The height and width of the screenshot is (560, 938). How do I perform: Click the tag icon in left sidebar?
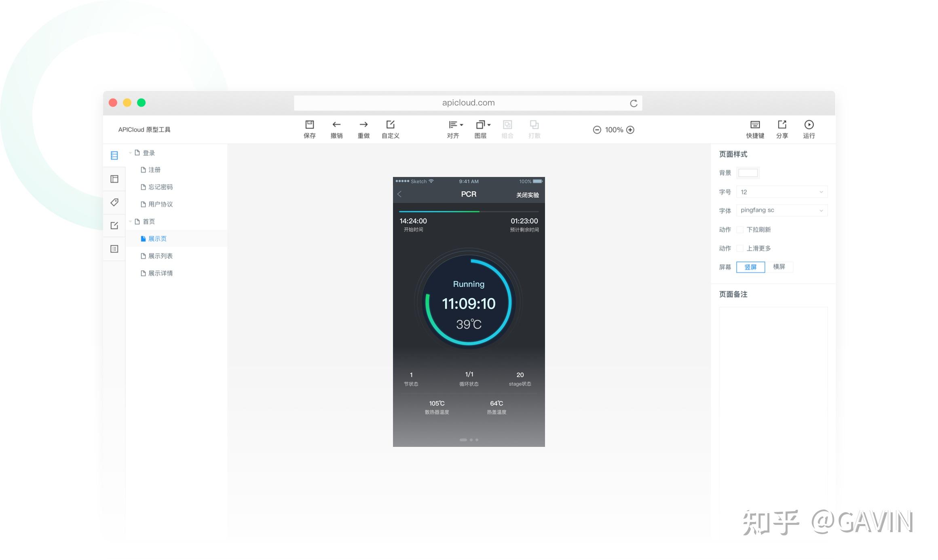coord(114,202)
